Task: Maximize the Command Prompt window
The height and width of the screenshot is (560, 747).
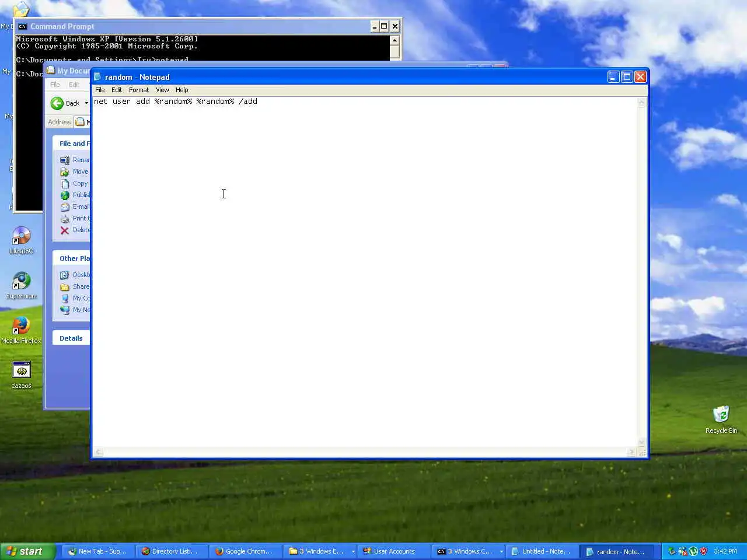Action: pyautogui.click(x=384, y=26)
